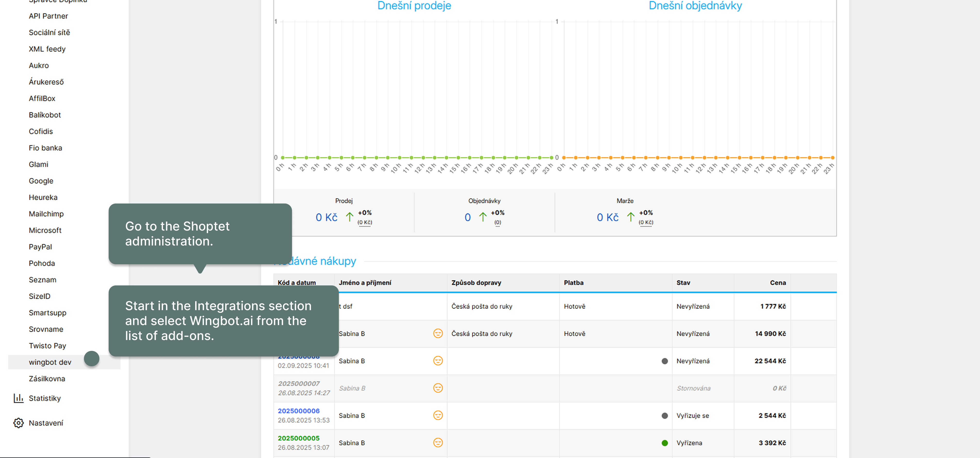Sort by Cena column header
Image resolution: width=980 pixels, height=458 pixels.
[778, 283]
